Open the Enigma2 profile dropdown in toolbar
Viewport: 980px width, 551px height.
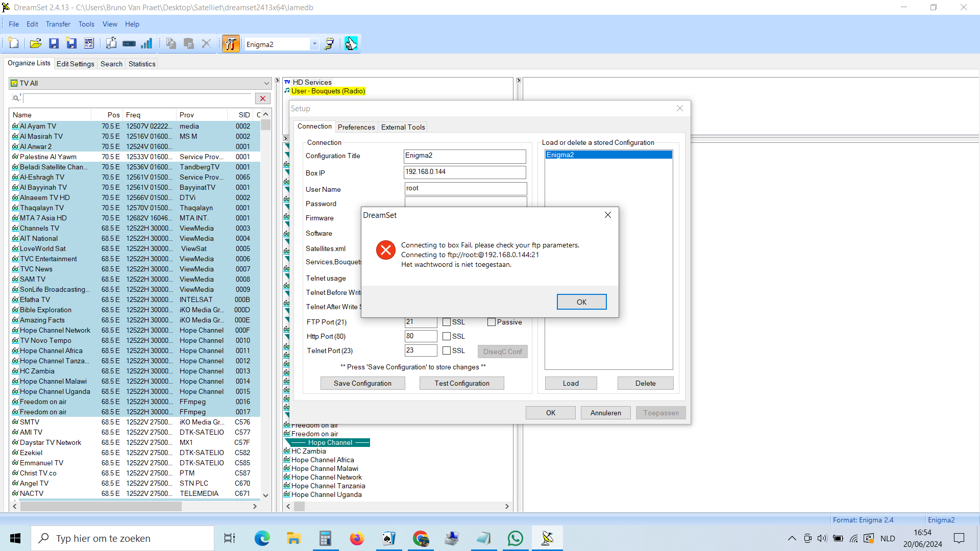click(x=314, y=44)
